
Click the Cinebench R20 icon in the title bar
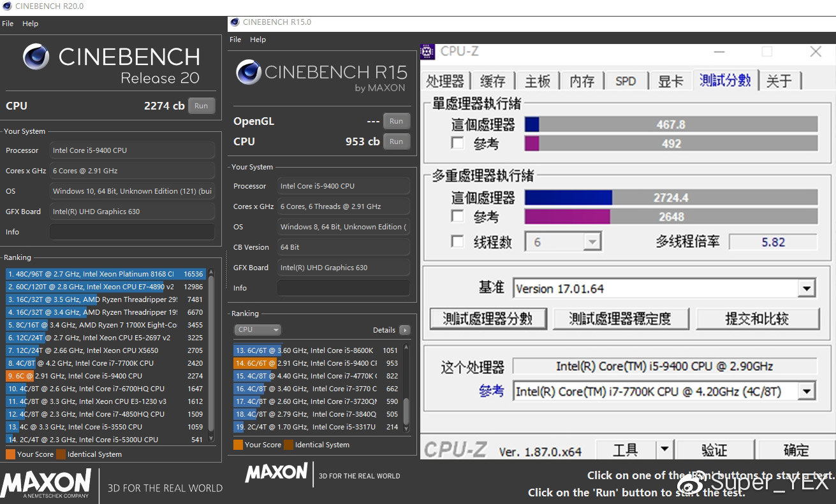pyautogui.click(x=7, y=6)
